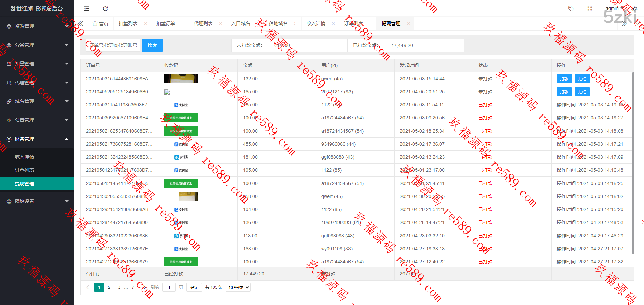Close the 落地域名 tab

pyautogui.click(x=296, y=23)
